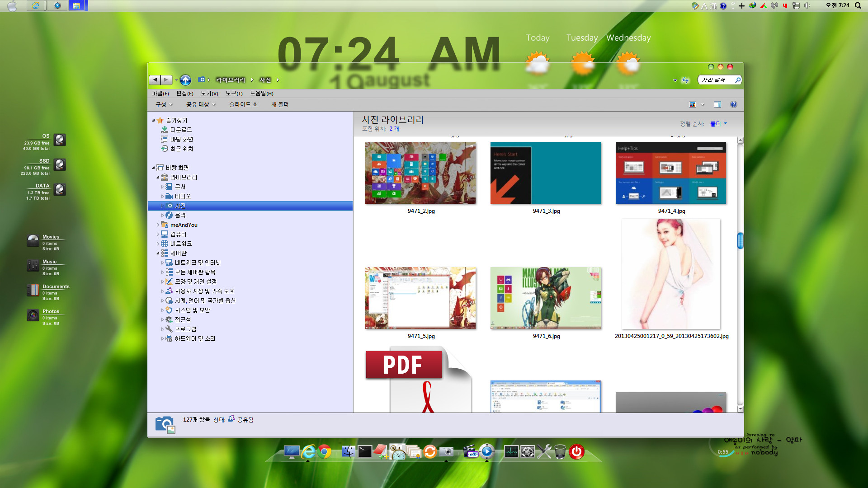
Task: Open the 편집(E) menu
Action: pos(184,93)
